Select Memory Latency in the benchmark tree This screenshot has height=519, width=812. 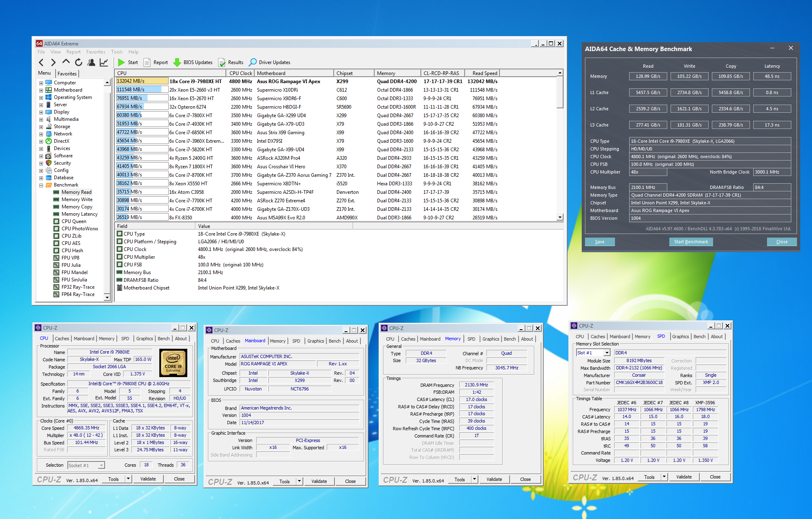coord(79,214)
